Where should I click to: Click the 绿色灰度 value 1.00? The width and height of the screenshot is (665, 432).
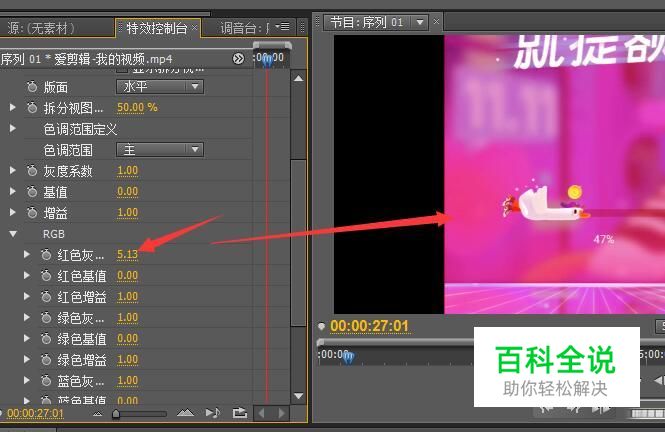pyautogui.click(x=127, y=318)
